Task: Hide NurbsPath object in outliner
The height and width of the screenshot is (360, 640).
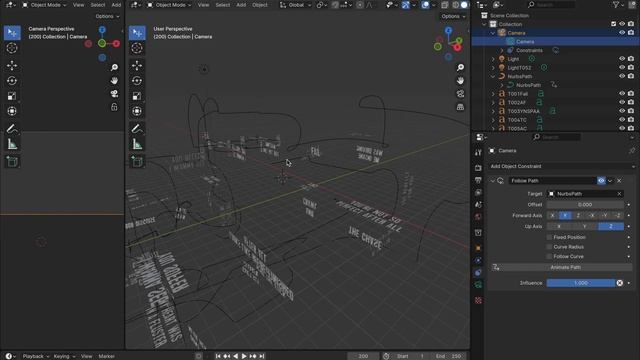Action: click(x=622, y=76)
